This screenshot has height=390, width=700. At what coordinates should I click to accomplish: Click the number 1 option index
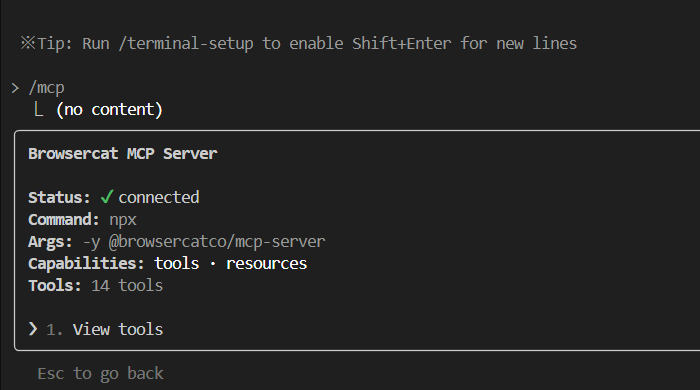(54, 330)
